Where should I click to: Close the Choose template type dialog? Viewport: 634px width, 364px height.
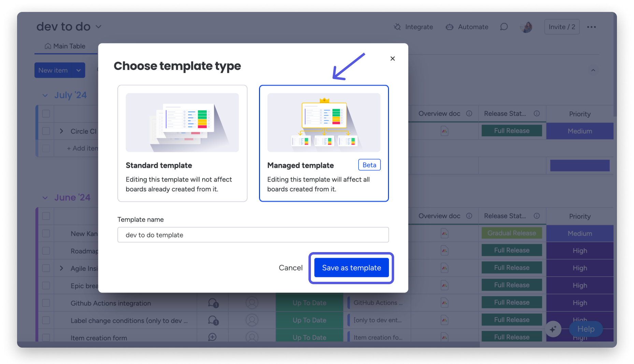coord(392,59)
